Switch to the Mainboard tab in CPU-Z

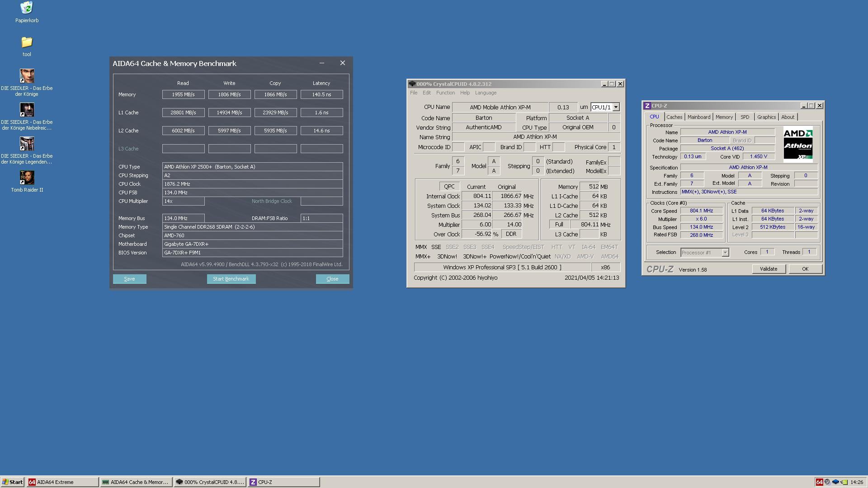pos(699,117)
